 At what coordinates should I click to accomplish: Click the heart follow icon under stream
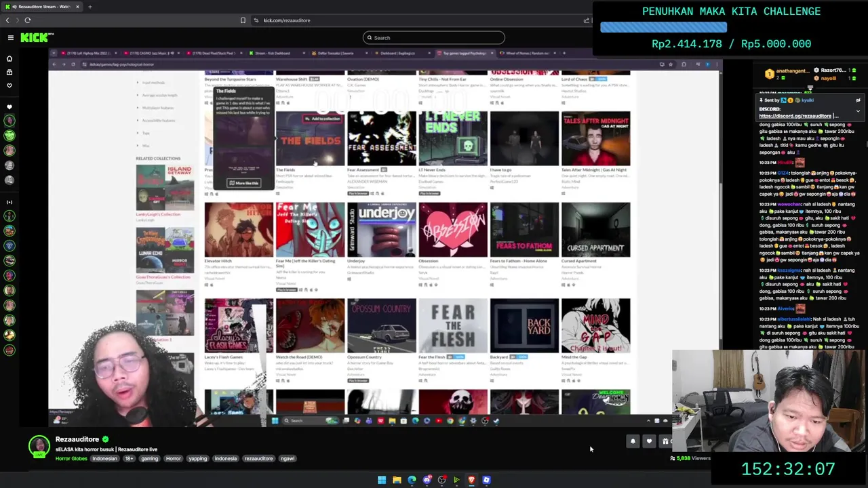click(x=649, y=442)
